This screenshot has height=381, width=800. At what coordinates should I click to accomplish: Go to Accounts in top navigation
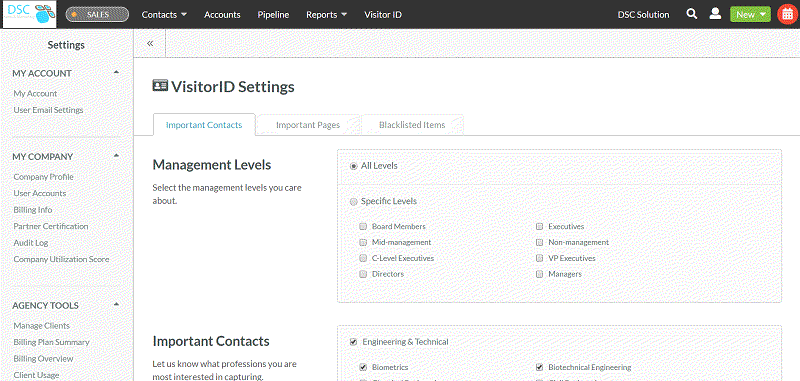point(222,15)
